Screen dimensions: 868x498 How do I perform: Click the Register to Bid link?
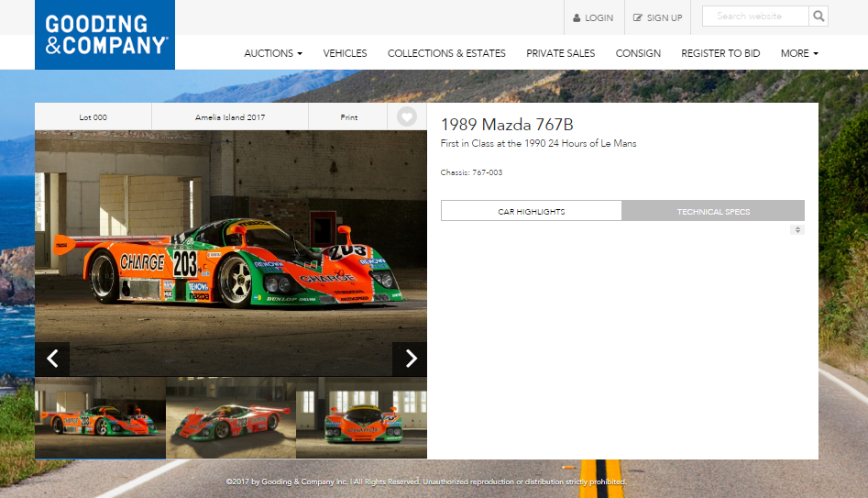click(720, 53)
